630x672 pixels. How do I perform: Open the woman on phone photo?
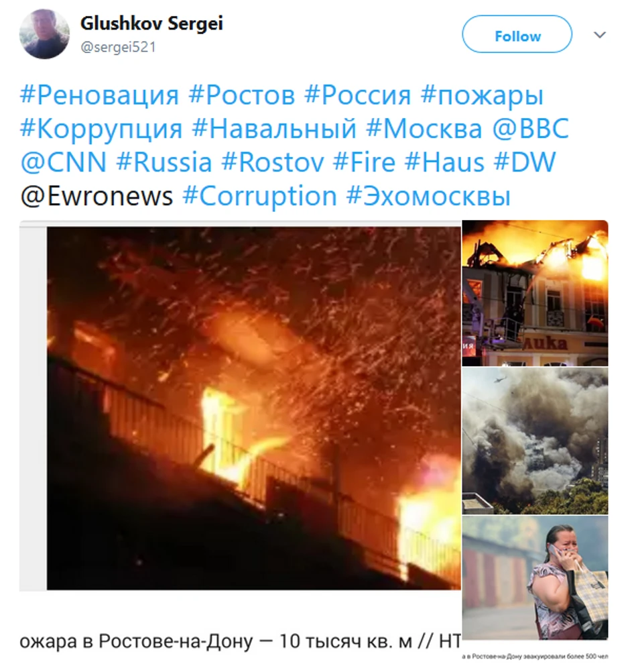click(x=535, y=577)
